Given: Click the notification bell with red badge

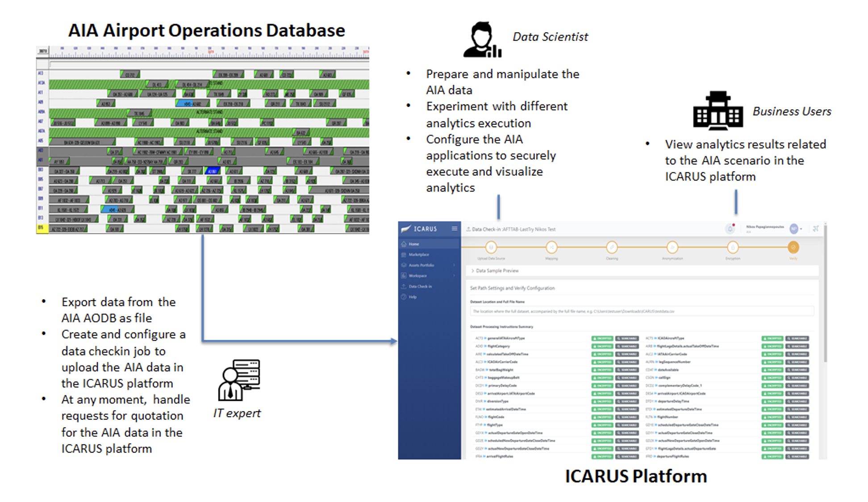Looking at the screenshot, I should click(x=730, y=228).
